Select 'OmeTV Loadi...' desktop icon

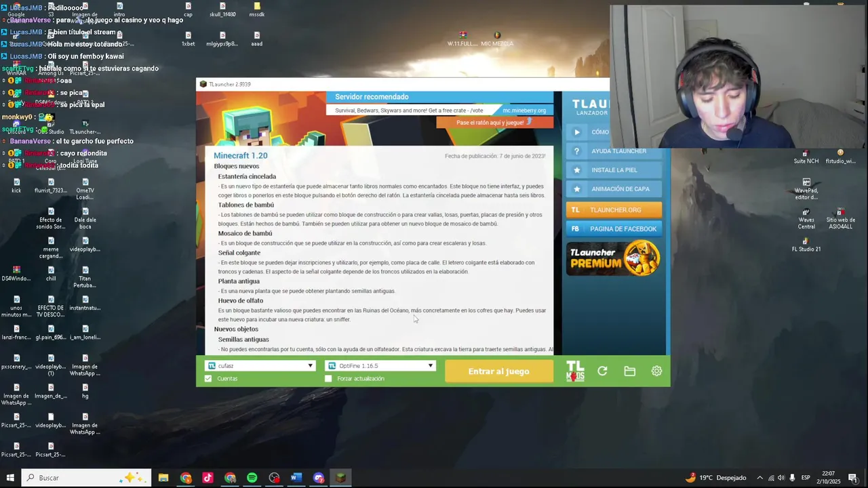tap(85, 189)
